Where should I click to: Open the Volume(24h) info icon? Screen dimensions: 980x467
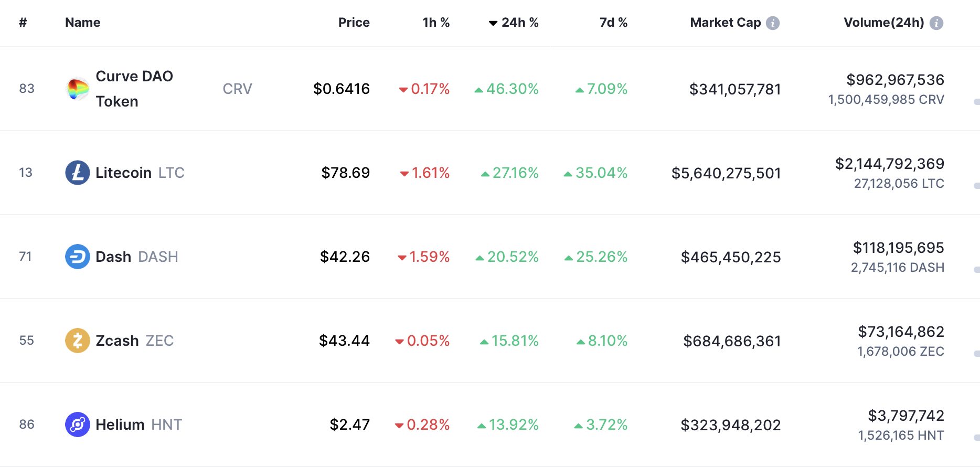[936, 23]
